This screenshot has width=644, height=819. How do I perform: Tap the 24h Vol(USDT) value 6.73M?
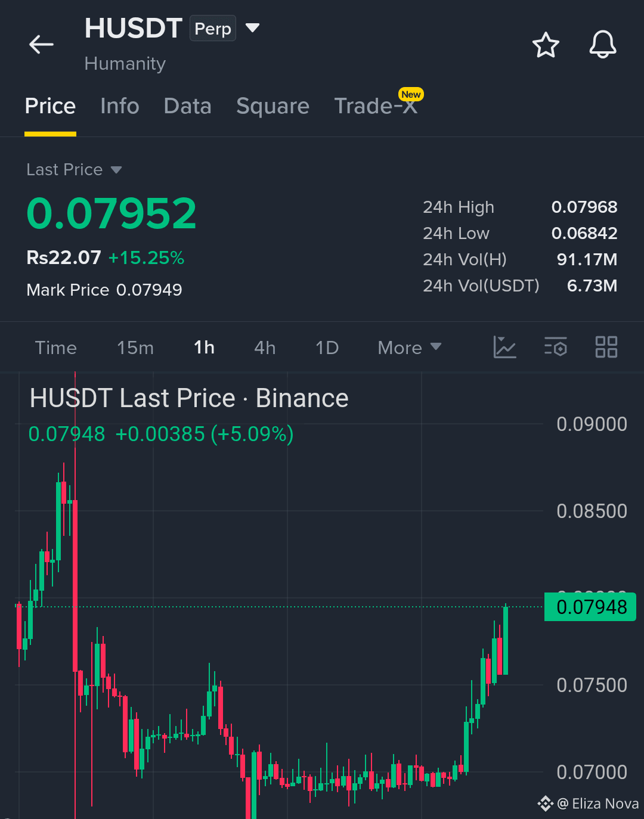click(592, 286)
